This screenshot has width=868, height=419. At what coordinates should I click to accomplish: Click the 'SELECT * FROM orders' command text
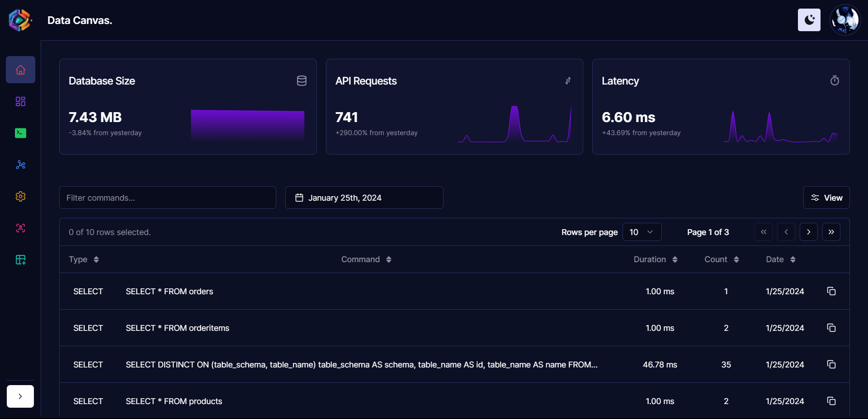point(170,292)
